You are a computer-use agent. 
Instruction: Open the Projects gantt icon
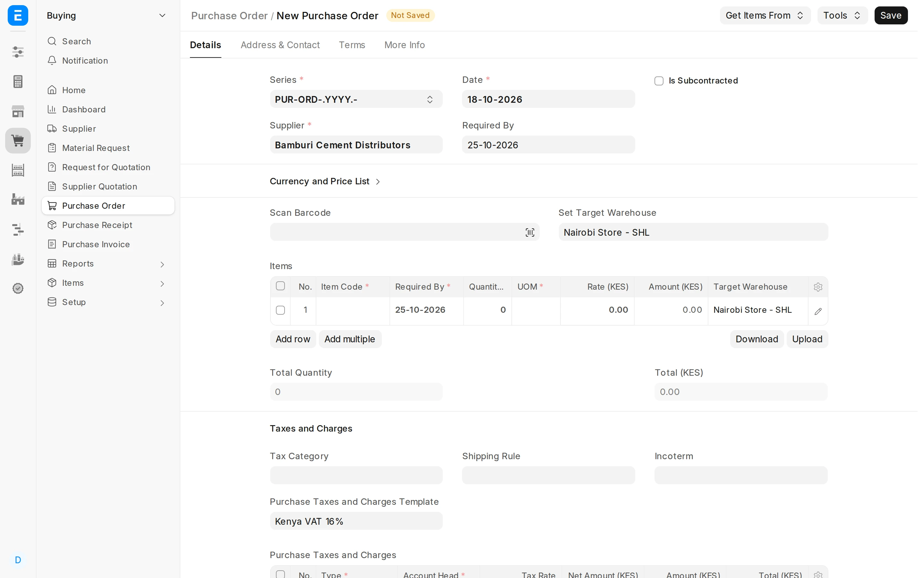point(18,229)
